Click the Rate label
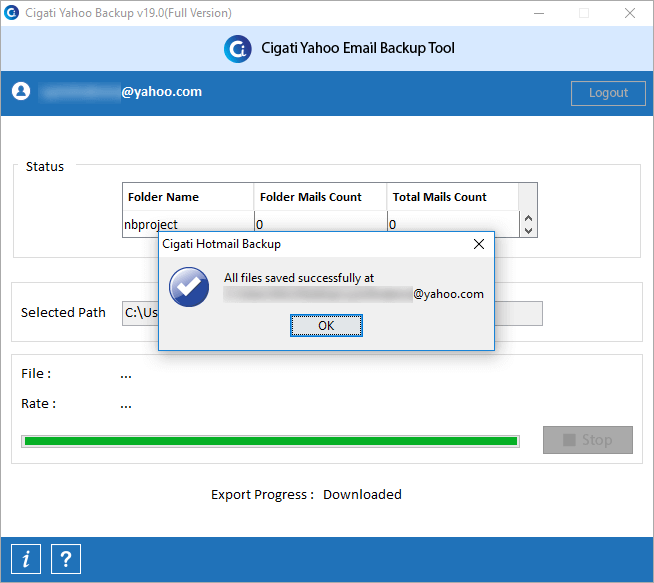The width and height of the screenshot is (654, 583). tap(38, 403)
